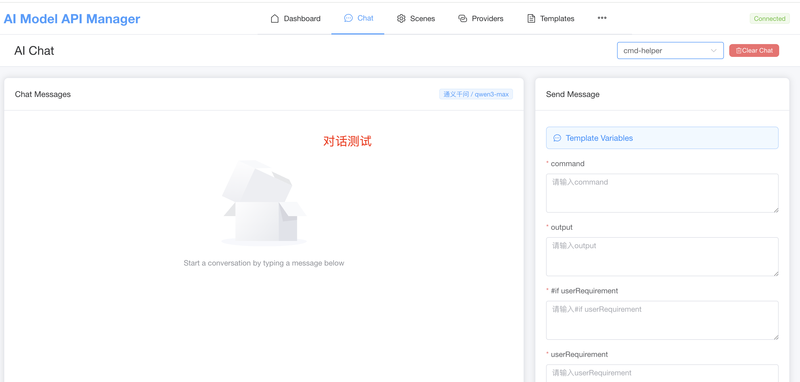Image resolution: width=800 pixels, height=382 pixels.
Task: Click the Scenes gear icon
Action: click(x=401, y=18)
